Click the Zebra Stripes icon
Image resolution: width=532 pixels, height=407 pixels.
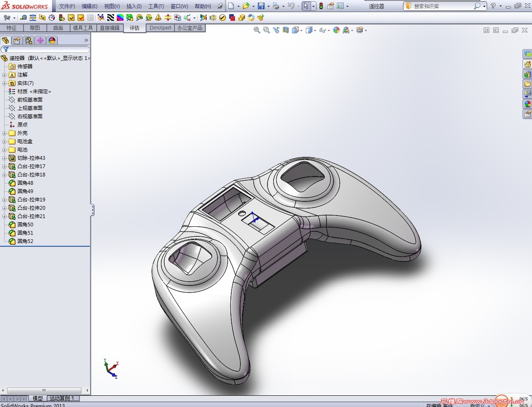pos(111,17)
